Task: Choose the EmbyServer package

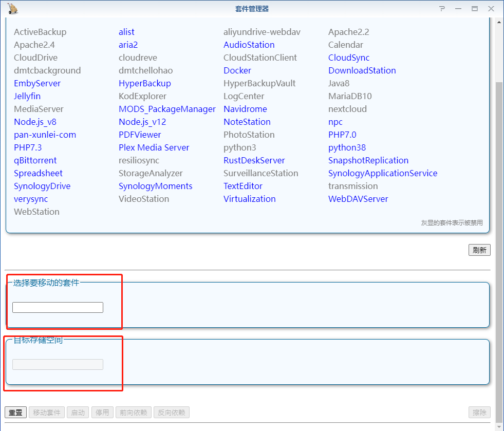Action: 37,83
